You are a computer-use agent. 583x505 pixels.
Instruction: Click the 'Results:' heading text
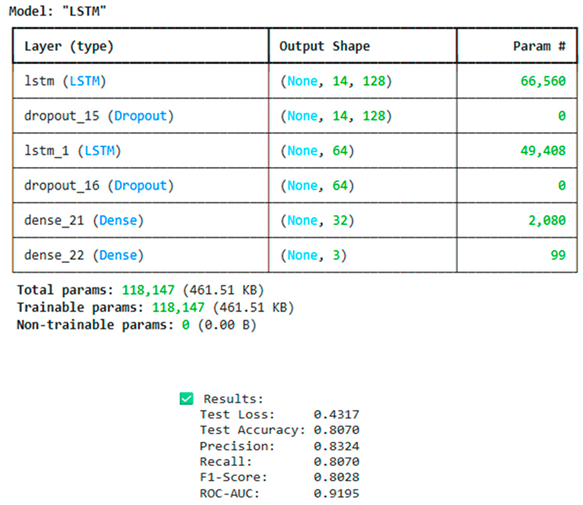click(233, 399)
